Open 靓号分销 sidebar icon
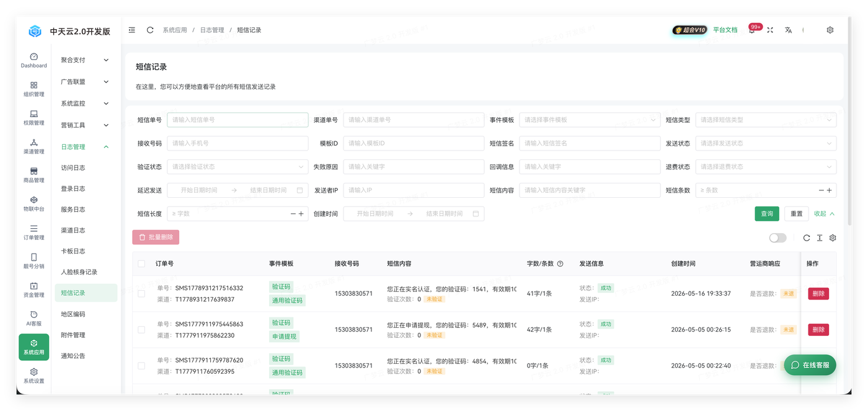868x411 pixels. [x=33, y=261]
